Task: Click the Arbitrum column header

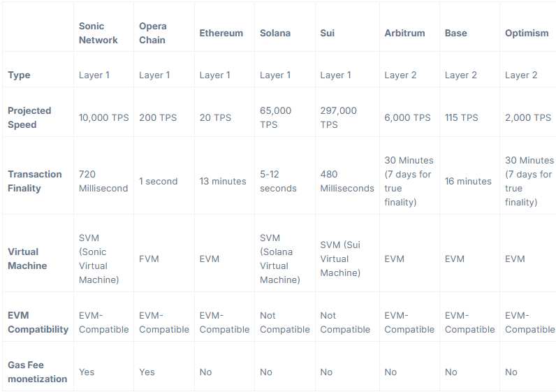Action: pos(404,33)
